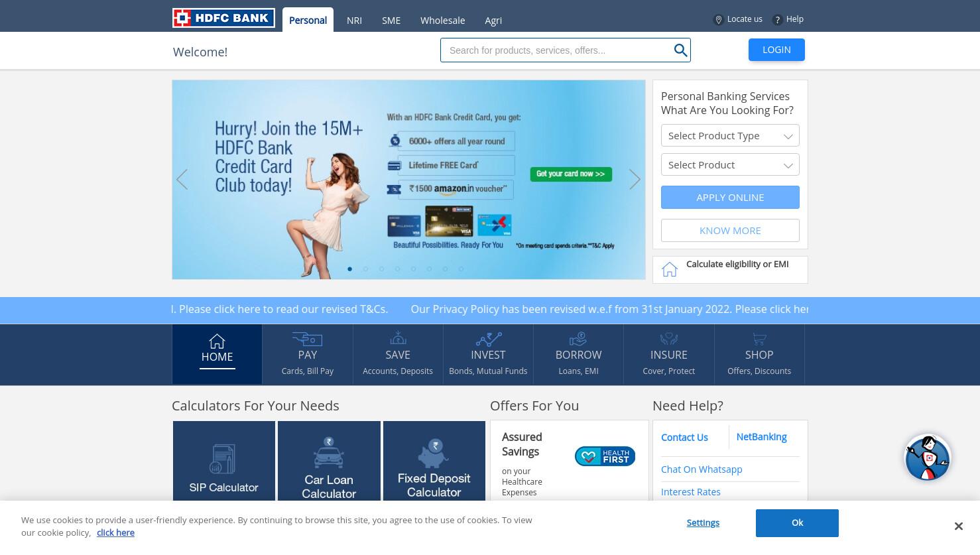980x555 pixels.
Task: Click the Help text link
Action: point(795,19)
